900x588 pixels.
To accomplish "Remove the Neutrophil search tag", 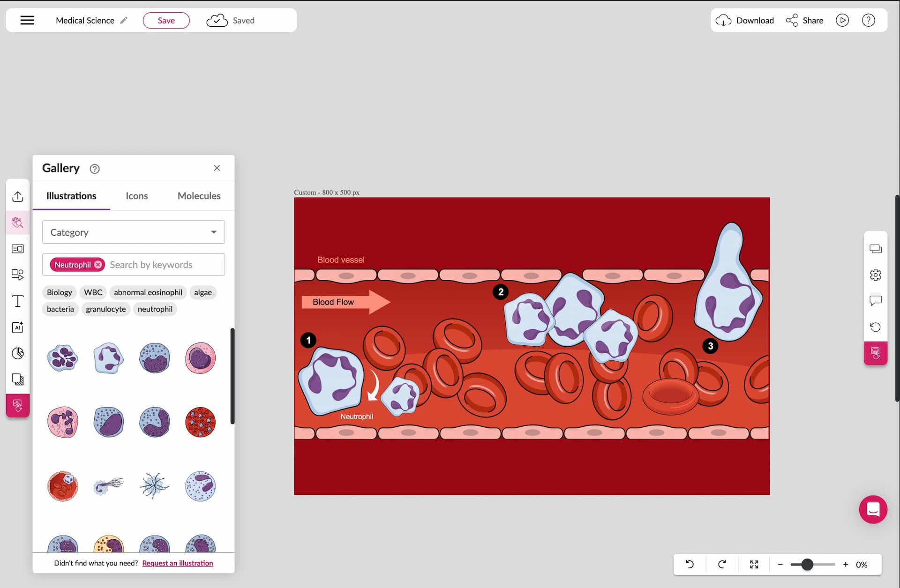I will click(x=98, y=265).
